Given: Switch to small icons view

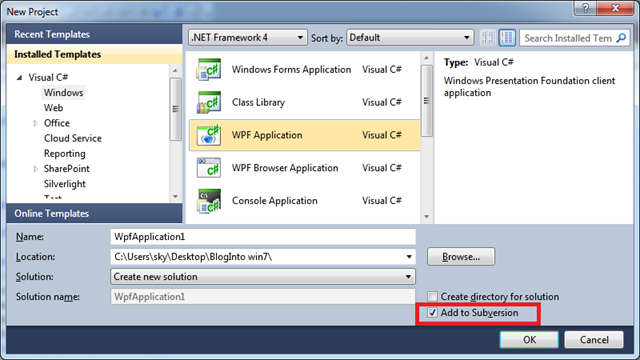Looking at the screenshot, I should (487, 38).
